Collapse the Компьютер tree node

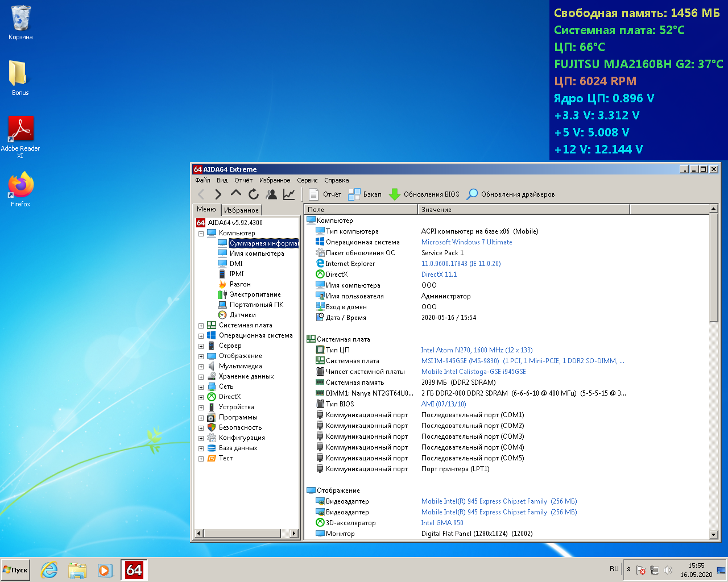tap(201, 234)
